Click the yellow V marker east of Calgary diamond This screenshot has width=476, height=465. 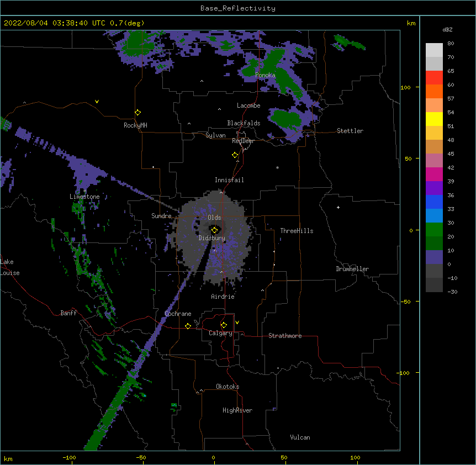(x=237, y=323)
